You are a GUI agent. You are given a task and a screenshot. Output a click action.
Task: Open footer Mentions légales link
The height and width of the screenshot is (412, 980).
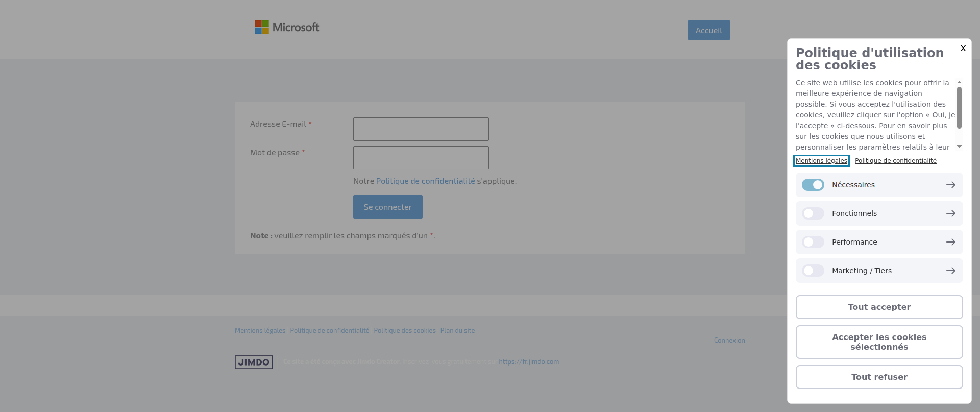tap(260, 331)
